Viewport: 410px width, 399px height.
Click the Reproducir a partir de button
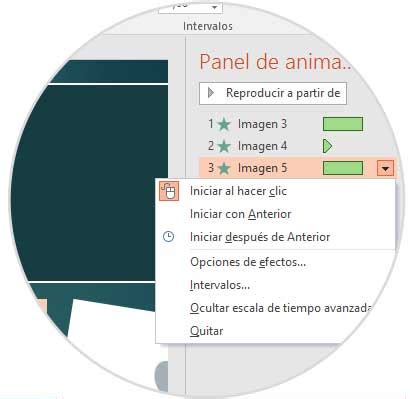273,93
